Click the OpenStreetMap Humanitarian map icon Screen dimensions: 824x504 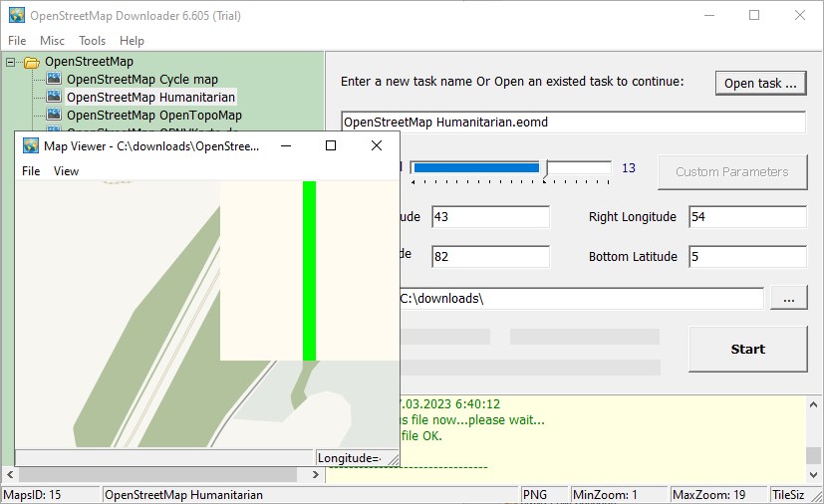(x=54, y=97)
